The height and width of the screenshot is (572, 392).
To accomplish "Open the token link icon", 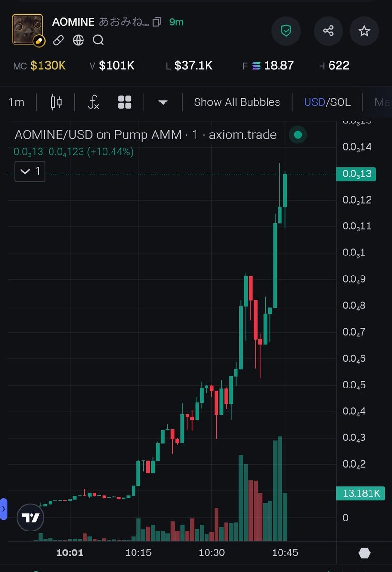I will click(58, 41).
